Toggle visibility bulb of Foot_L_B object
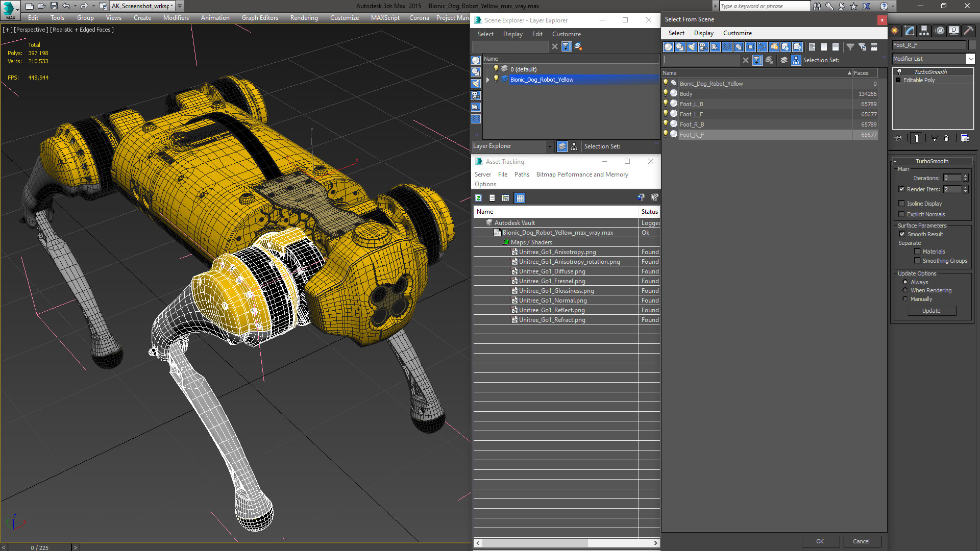Screen dimensions: 980x551 [666, 104]
